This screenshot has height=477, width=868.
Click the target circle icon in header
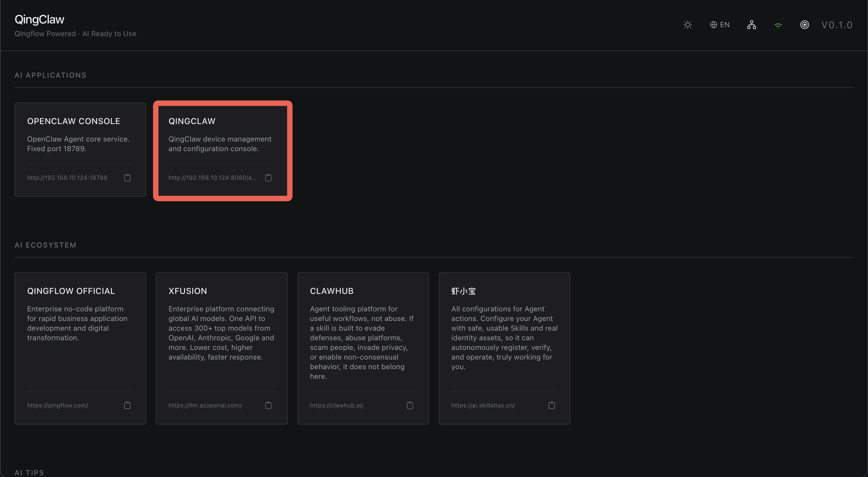(x=804, y=25)
